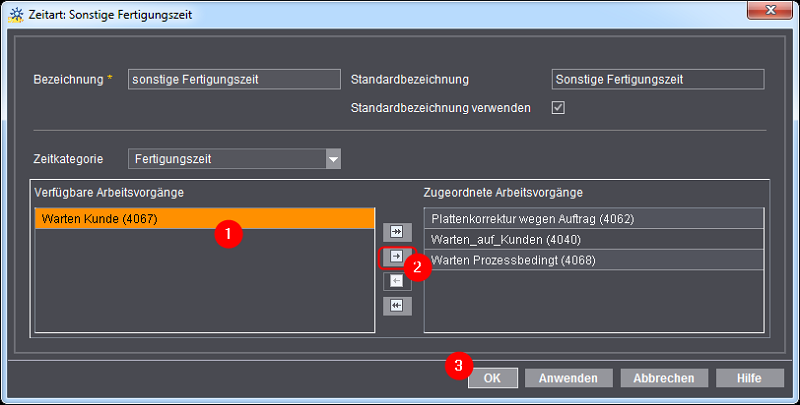Select Plattenkorrektur wegen Auftrag (4062) entry

[x=594, y=218]
